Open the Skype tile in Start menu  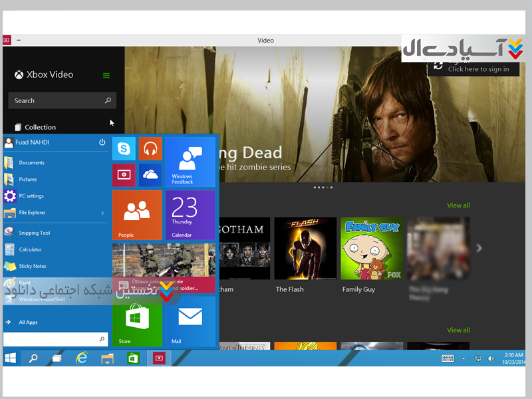point(124,148)
